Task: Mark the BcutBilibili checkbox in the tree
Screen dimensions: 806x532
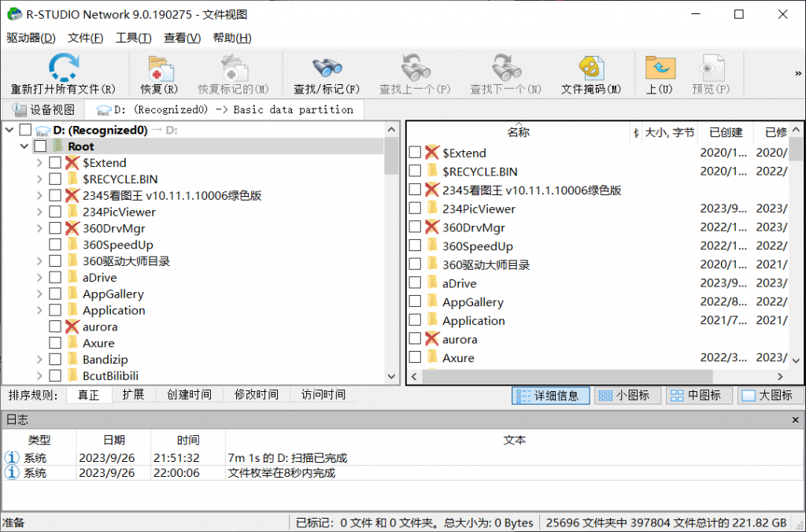Action: click(55, 375)
